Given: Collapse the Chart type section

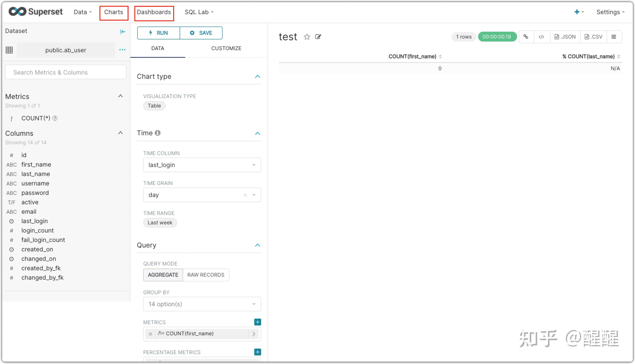Looking at the screenshot, I should (x=257, y=76).
